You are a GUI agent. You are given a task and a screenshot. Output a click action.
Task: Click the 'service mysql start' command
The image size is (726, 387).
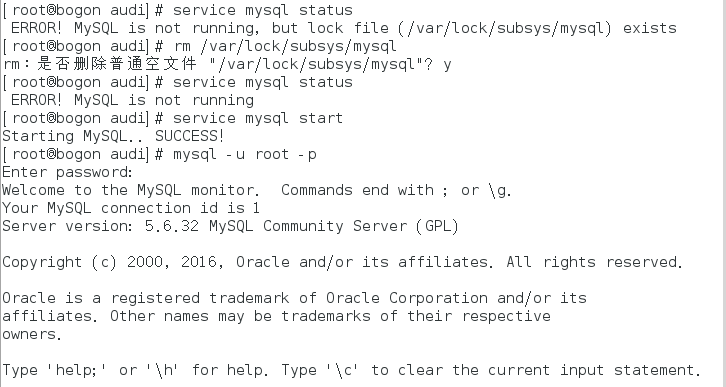point(258,118)
